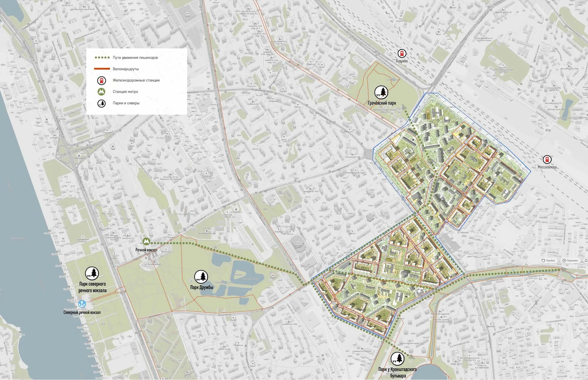
Task: Click the Моссельмаш station label
Action: 547,167
